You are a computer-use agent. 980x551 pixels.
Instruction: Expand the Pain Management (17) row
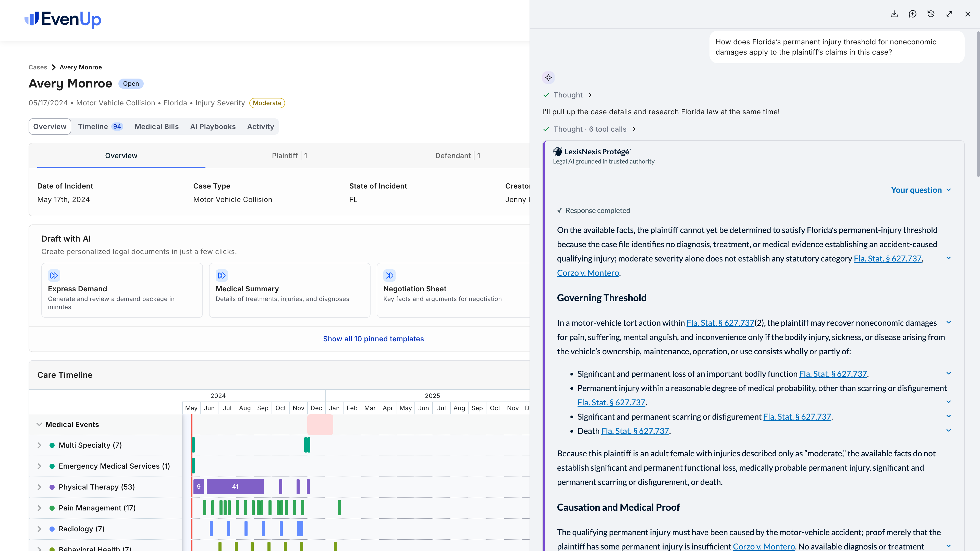point(39,508)
